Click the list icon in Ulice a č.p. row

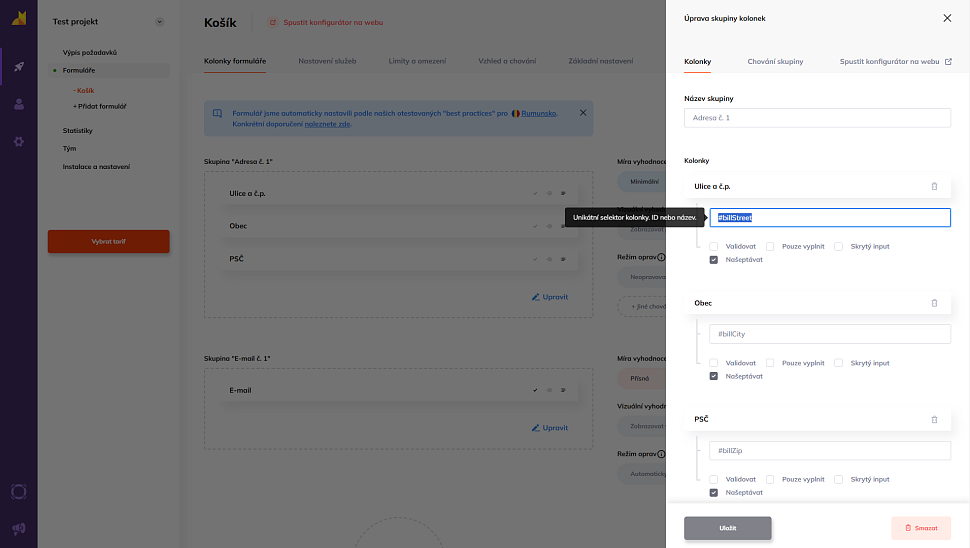click(563, 193)
